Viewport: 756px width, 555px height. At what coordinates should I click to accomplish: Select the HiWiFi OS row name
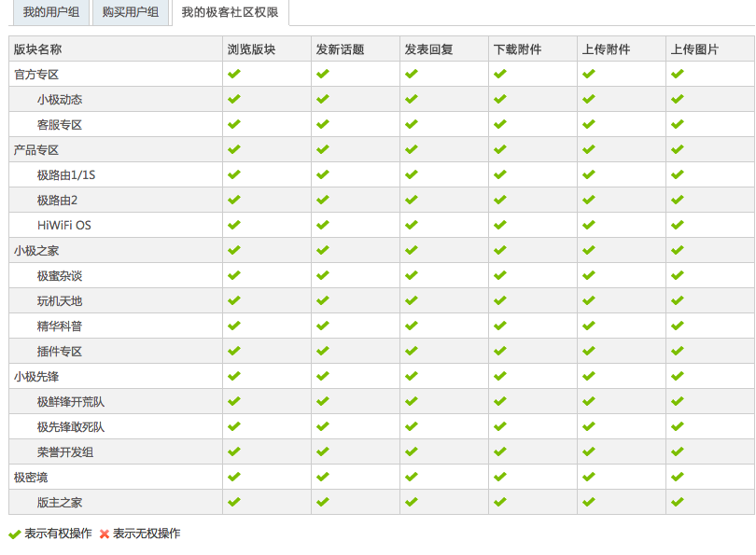click(64, 226)
